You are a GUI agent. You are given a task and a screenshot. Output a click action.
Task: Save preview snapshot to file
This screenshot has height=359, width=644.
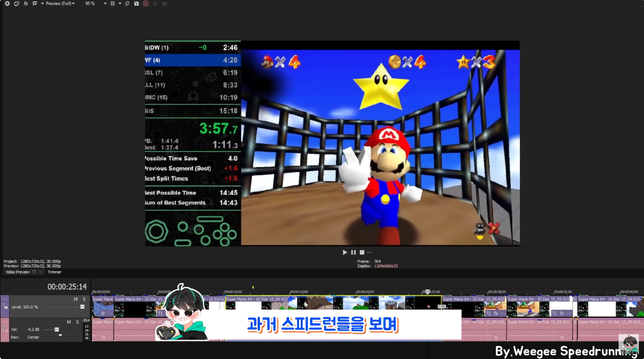click(x=136, y=4)
